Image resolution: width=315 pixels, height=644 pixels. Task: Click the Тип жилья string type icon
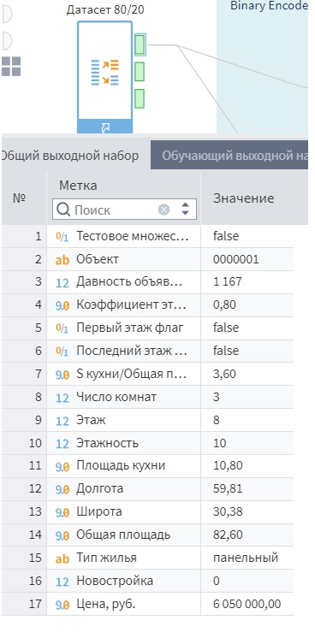(62, 558)
